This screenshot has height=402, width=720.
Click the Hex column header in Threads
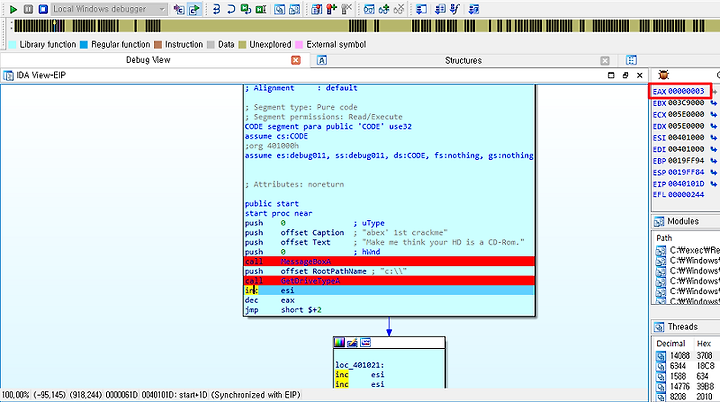pyautogui.click(x=704, y=344)
